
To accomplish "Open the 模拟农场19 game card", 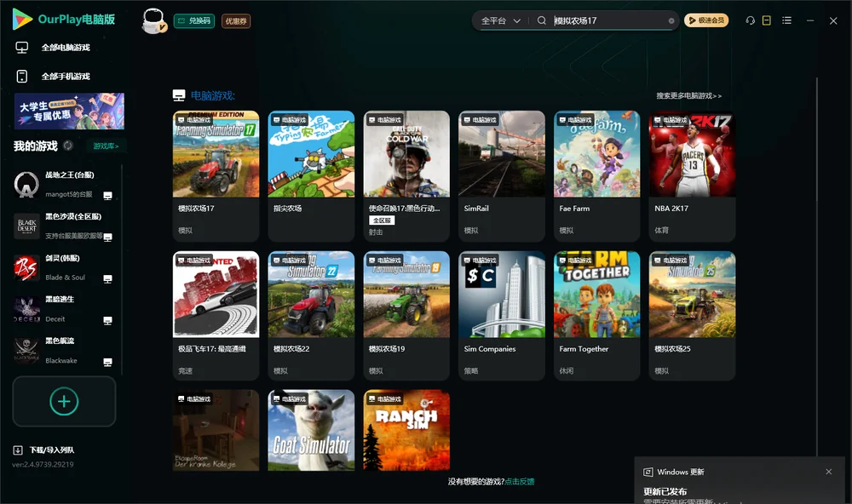I will pos(406,316).
